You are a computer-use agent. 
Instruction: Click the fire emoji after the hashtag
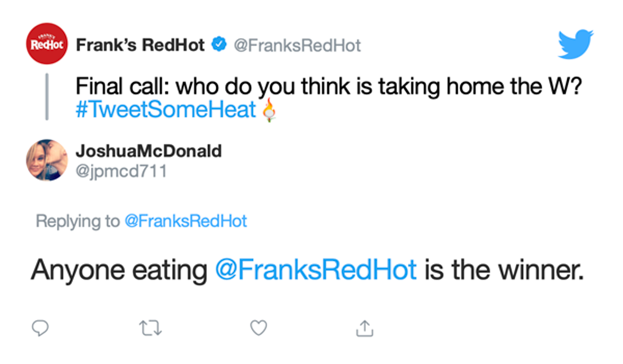tap(269, 110)
